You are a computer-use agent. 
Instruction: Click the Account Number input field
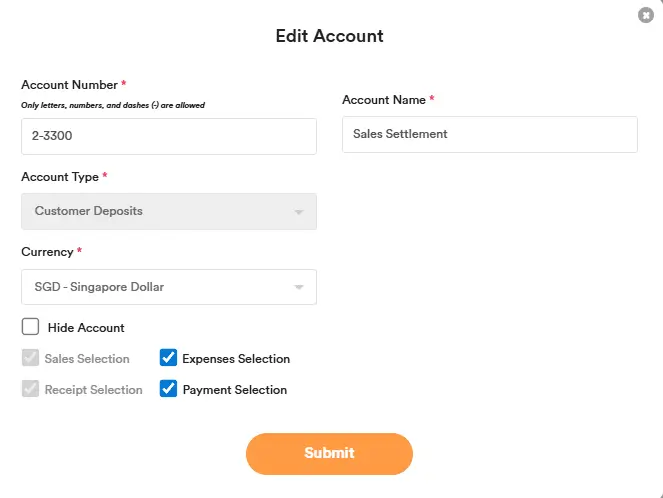pyautogui.click(x=168, y=136)
